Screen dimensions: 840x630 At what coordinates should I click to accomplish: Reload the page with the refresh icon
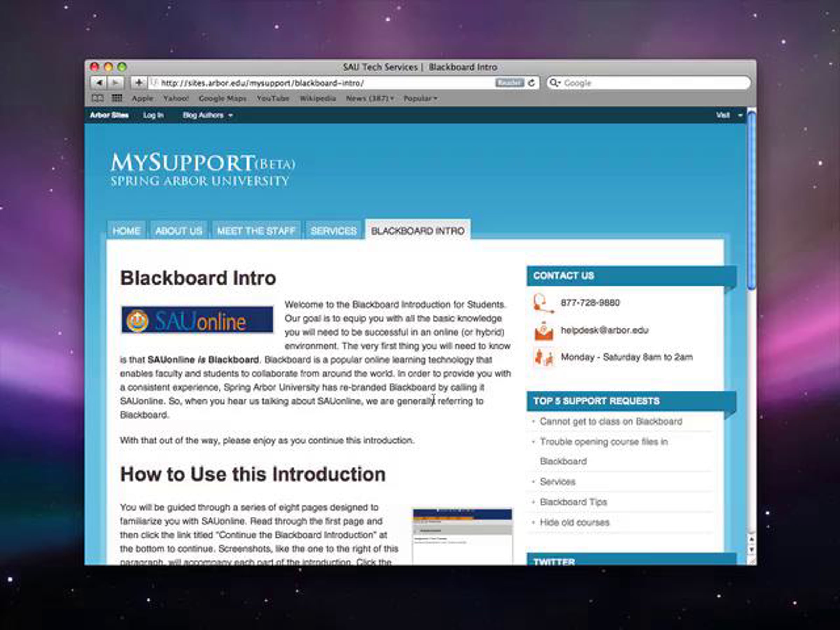pyautogui.click(x=532, y=83)
